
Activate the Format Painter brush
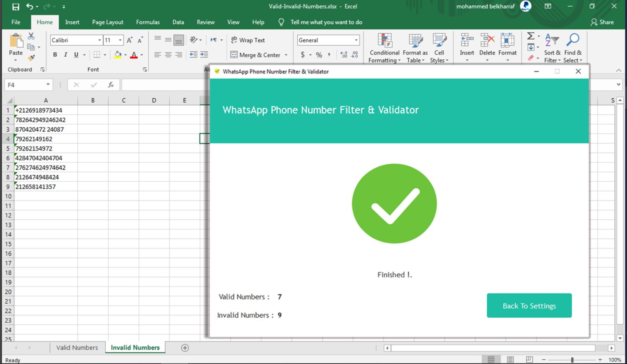click(x=31, y=58)
